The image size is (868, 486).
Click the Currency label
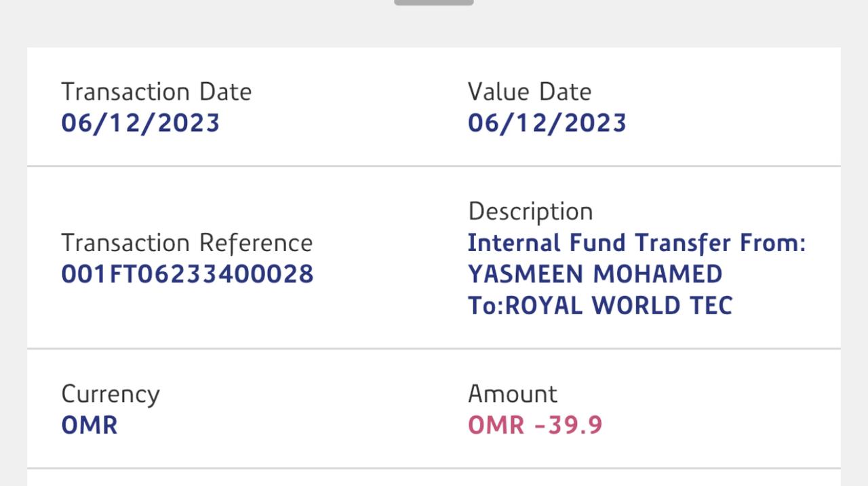pos(110,394)
